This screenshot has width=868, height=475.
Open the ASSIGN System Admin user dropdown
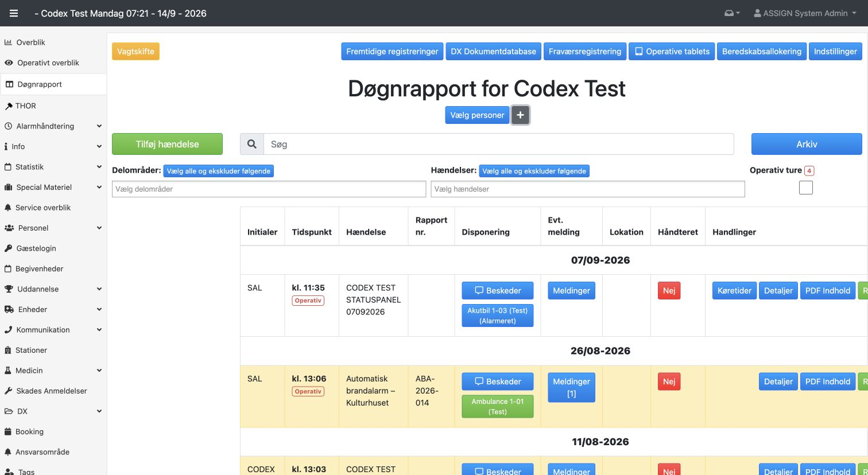point(804,13)
